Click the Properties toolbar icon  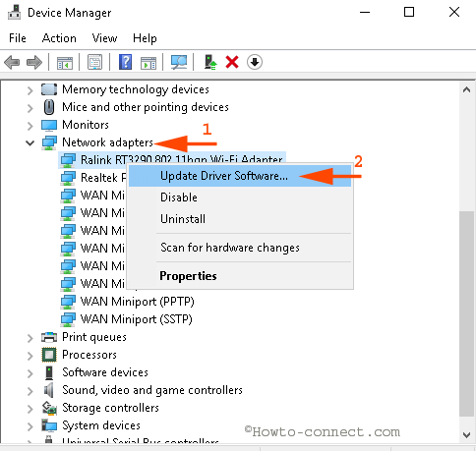(x=94, y=62)
